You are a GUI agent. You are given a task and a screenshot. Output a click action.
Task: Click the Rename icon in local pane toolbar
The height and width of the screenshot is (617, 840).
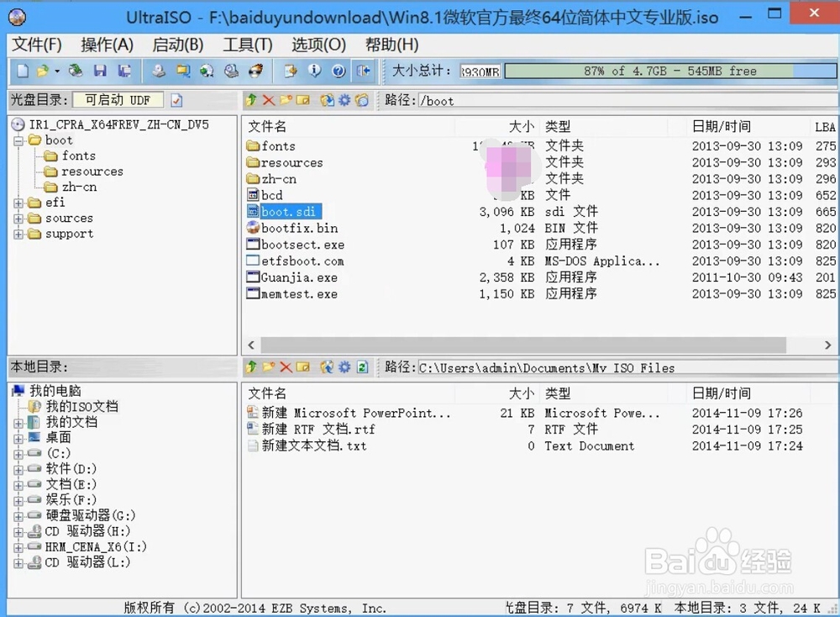(x=303, y=367)
